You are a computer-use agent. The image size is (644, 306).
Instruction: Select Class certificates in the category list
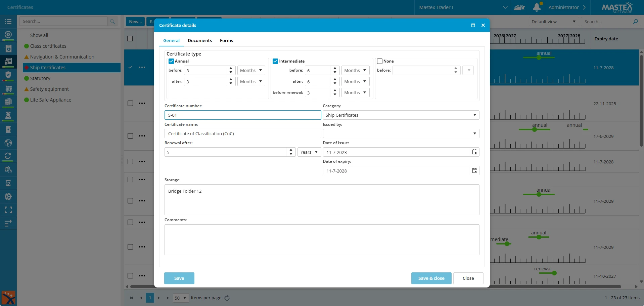[48, 46]
